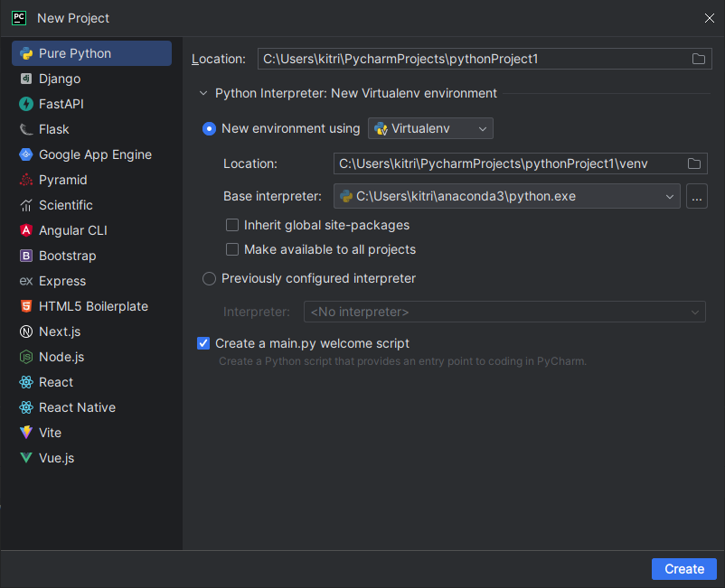The height and width of the screenshot is (588, 725).
Task: Select the Pure Python icon
Action: [x=26, y=53]
